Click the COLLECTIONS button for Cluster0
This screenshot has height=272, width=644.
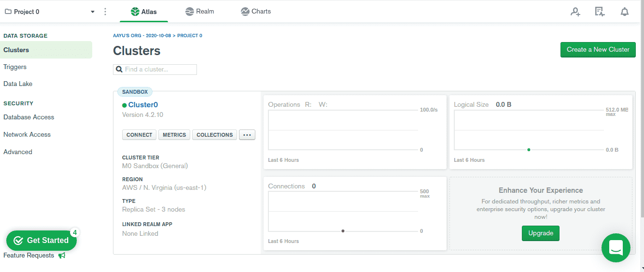click(215, 135)
